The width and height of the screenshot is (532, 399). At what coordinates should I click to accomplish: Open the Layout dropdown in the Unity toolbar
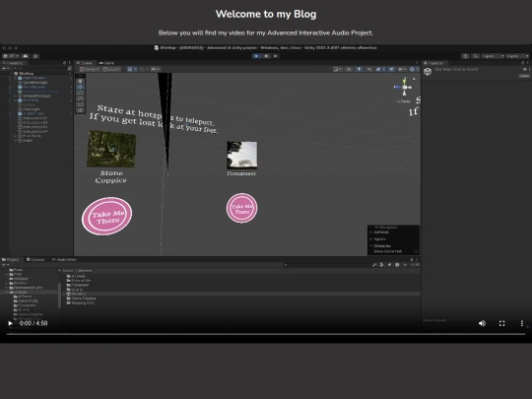point(517,56)
